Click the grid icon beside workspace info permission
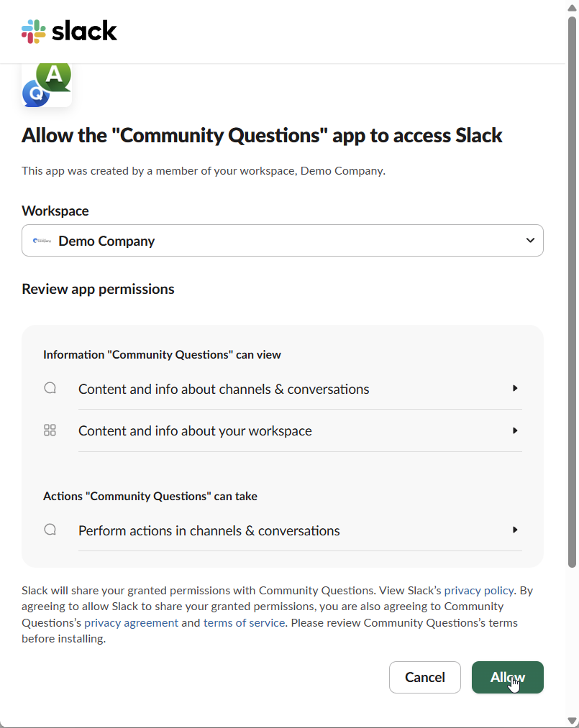579x728 pixels. point(50,430)
